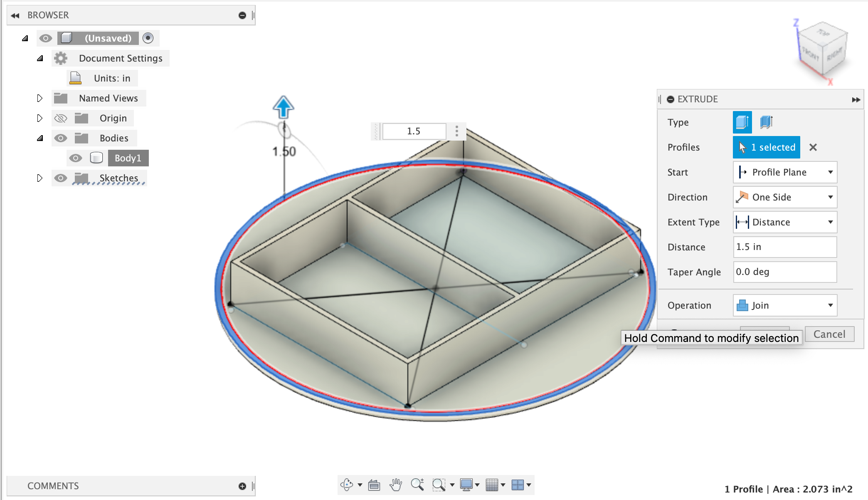Image resolution: width=868 pixels, height=500 pixels.
Task: Clear Profiles selection with X button
Action: tap(813, 147)
